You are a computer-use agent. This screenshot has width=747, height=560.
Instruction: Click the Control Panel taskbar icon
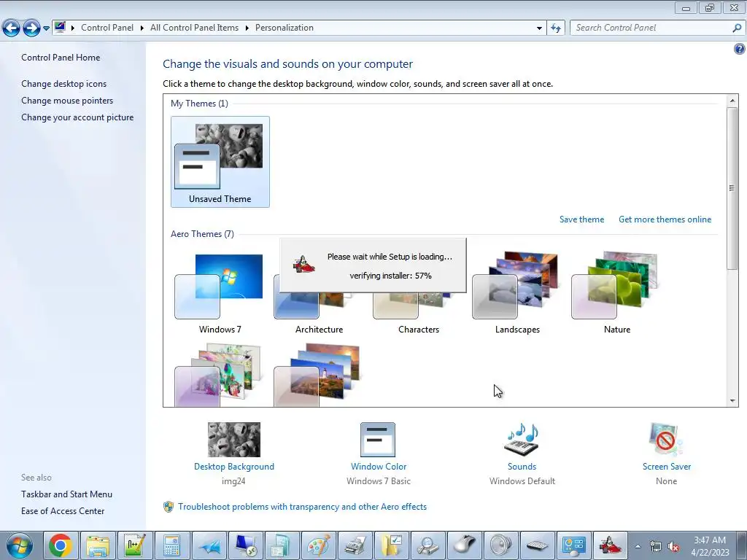pos(574,545)
